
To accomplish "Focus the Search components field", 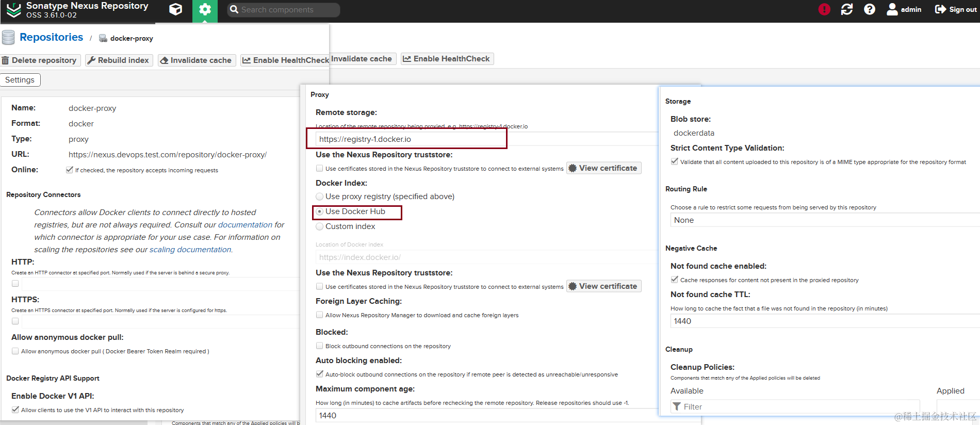I will tap(284, 10).
